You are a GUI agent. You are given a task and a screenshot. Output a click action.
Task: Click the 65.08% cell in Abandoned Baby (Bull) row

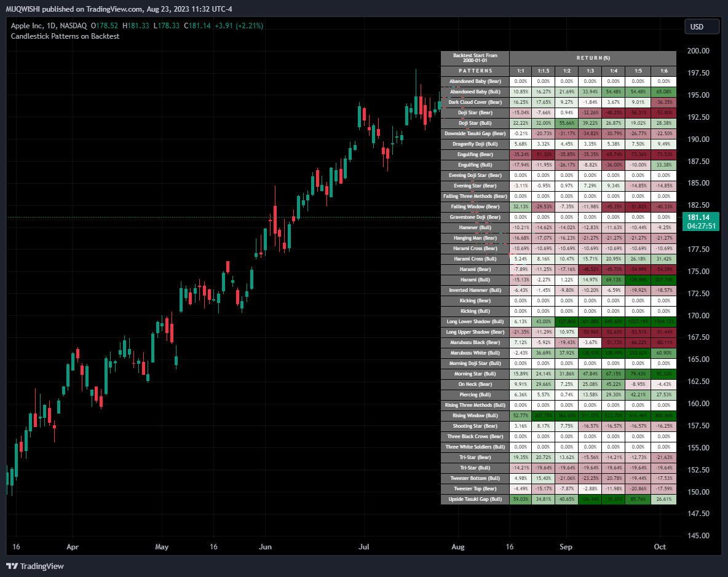pos(664,92)
